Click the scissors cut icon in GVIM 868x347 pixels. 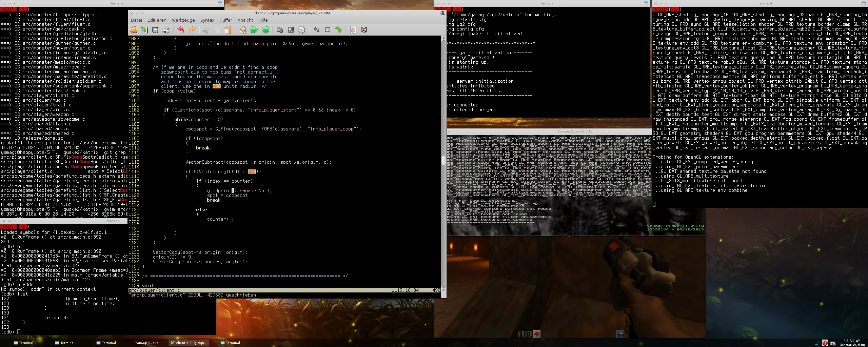206,30
